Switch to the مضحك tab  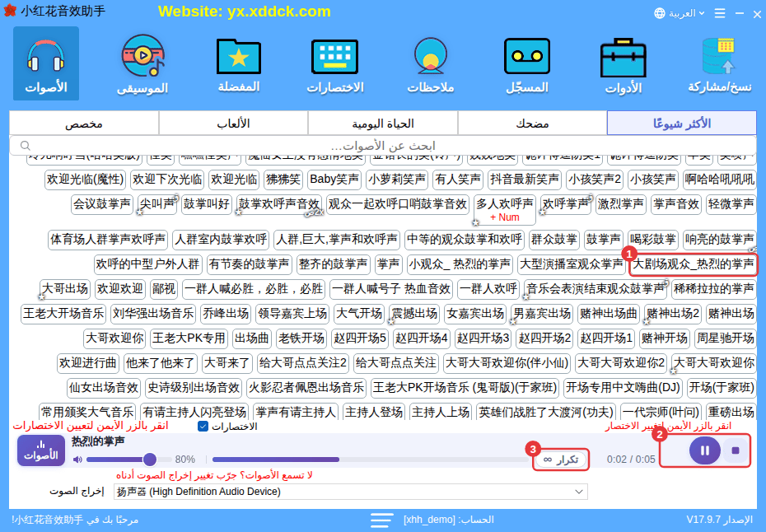532,123
